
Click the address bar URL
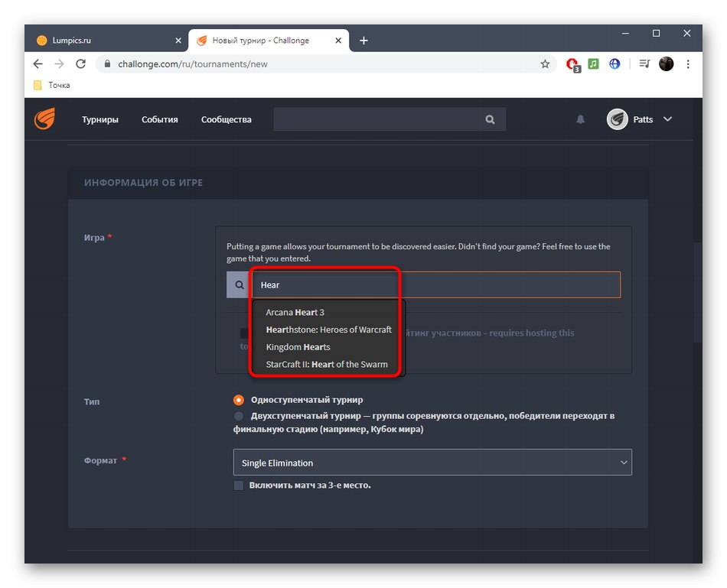[192, 64]
